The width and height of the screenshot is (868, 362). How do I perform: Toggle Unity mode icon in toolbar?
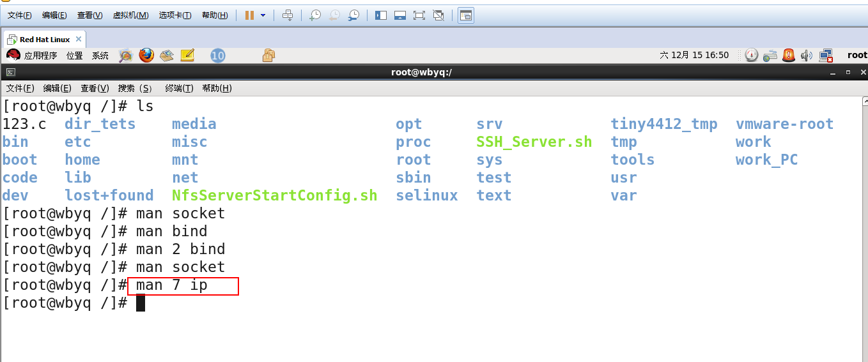(438, 15)
